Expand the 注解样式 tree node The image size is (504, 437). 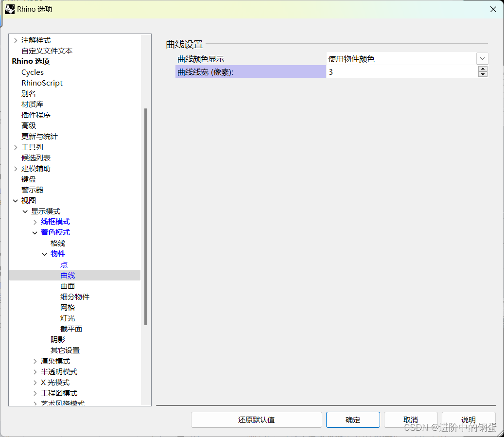point(16,40)
